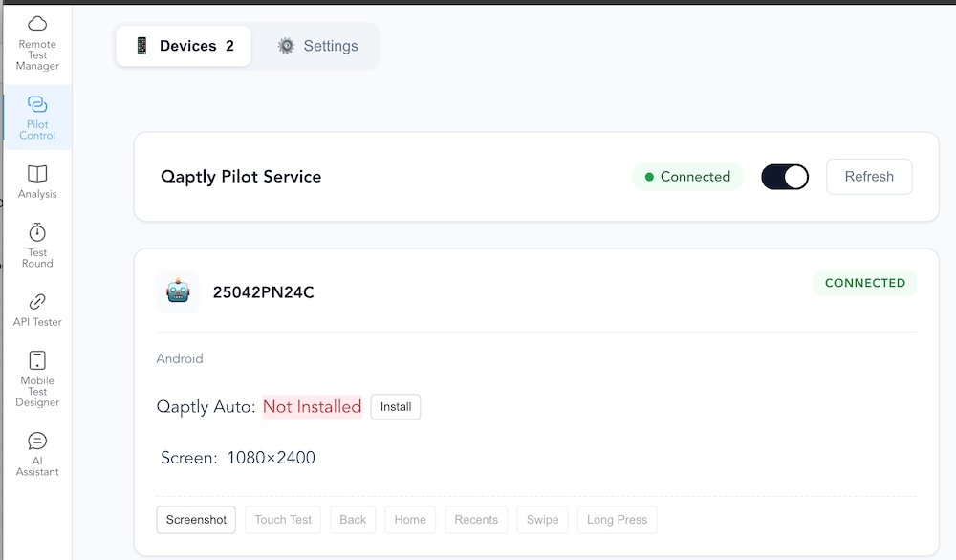This screenshot has height=560, width=956.
Task: Open Remote Test Manager cloud icon
Action: [x=37, y=24]
